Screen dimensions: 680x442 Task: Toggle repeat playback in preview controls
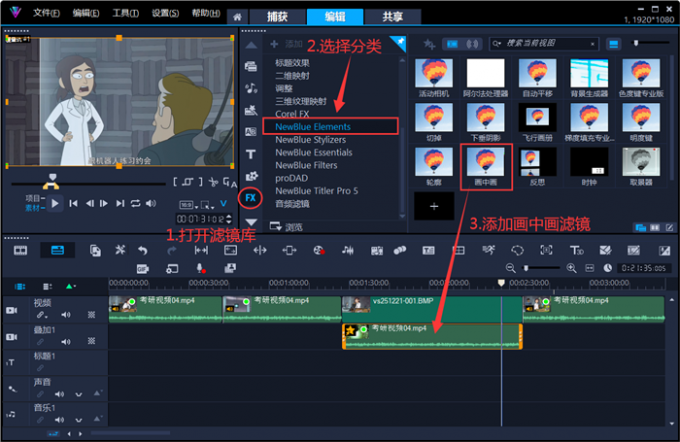(135, 204)
